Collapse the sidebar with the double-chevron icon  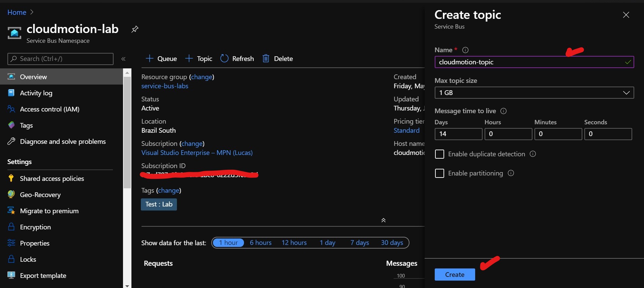point(123,59)
